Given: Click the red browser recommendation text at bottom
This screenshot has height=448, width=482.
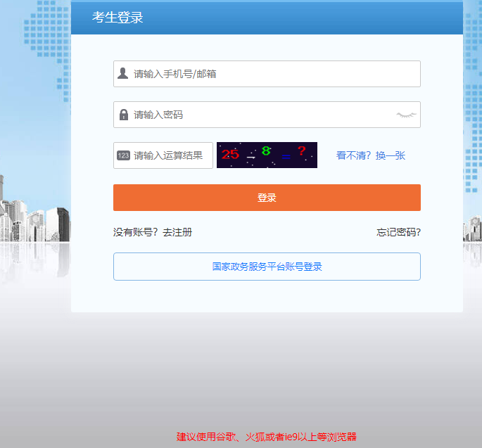Looking at the screenshot, I should [267, 437].
